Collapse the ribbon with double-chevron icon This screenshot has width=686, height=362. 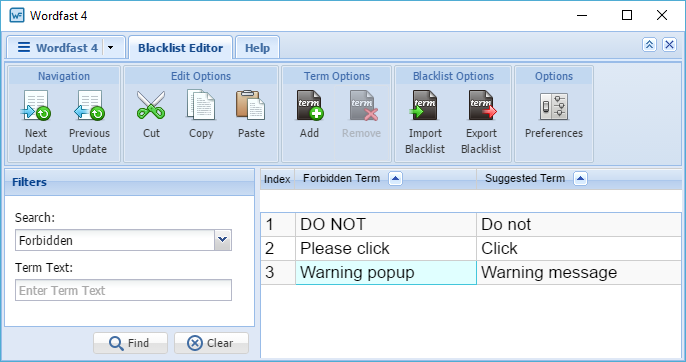[649, 45]
